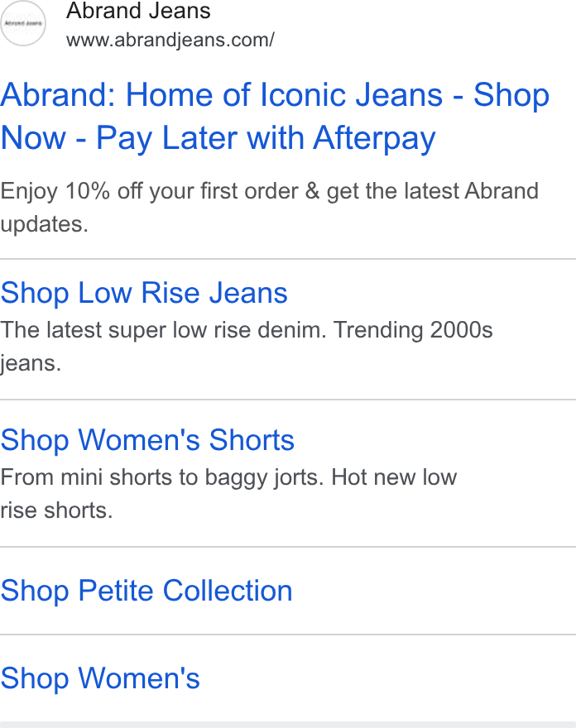Image resolution: width=576 pixels, height=728 pixels.
Task: Click 'Hot new low' in shorts description
Action: coord(394,477)
